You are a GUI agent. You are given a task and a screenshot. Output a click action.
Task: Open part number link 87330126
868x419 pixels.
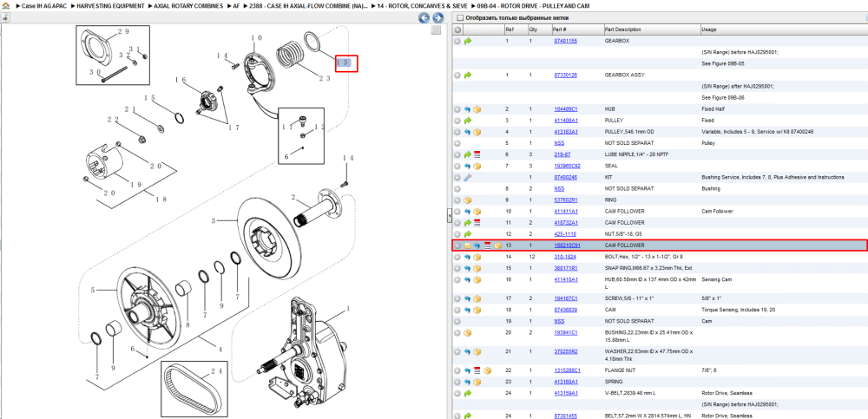coord(565,75)
